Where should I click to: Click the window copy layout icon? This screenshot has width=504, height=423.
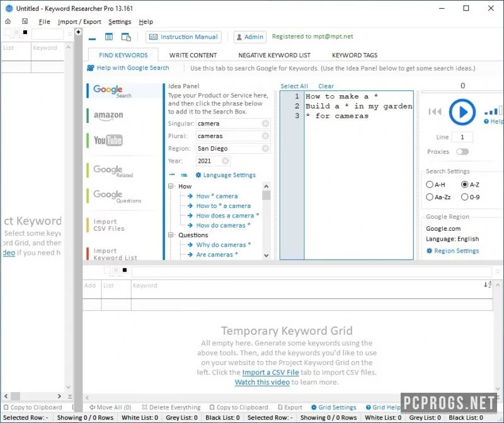[x=126, y=37]
